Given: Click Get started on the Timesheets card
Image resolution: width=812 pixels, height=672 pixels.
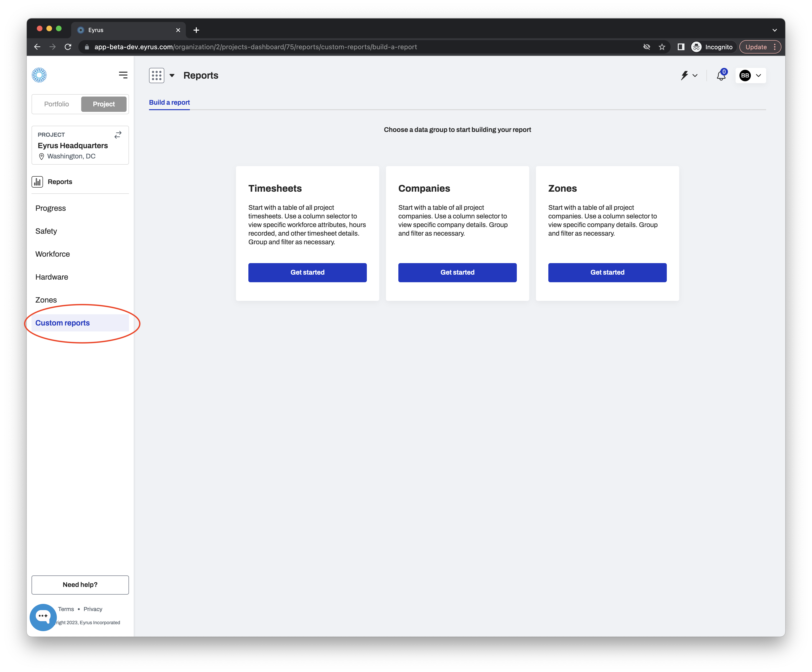Looking at the screenshot, I should [x=307, y=272].
